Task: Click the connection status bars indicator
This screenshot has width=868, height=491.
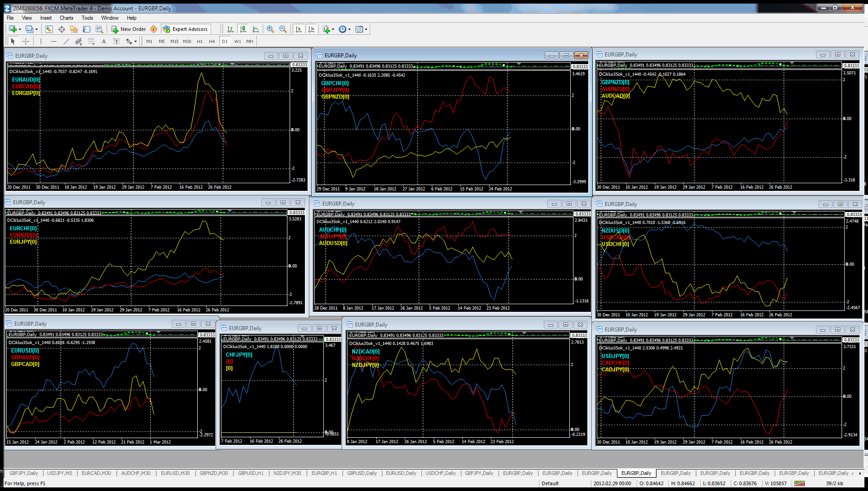Action: [x=799, y=483]
